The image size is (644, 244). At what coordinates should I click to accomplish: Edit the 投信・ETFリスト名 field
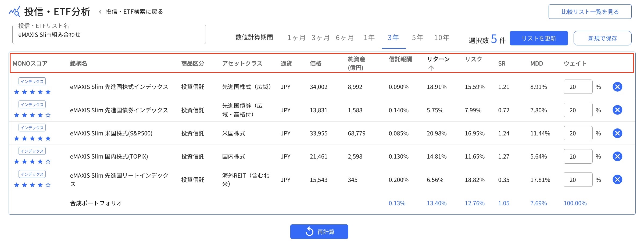(109, 35)
